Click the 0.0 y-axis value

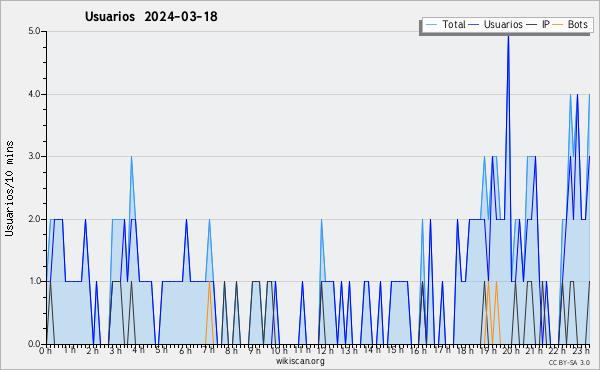[x=34, y=344]
